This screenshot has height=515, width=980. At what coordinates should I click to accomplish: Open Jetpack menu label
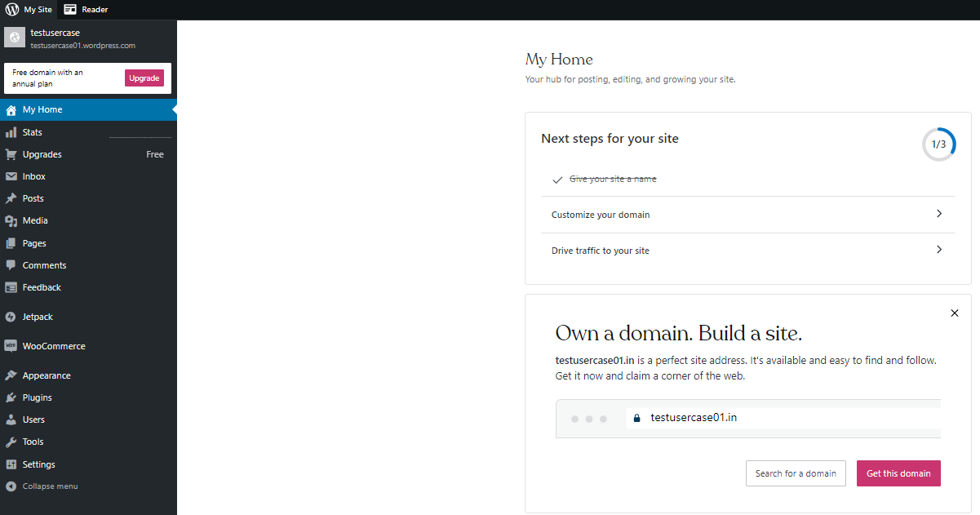point(38,317)
